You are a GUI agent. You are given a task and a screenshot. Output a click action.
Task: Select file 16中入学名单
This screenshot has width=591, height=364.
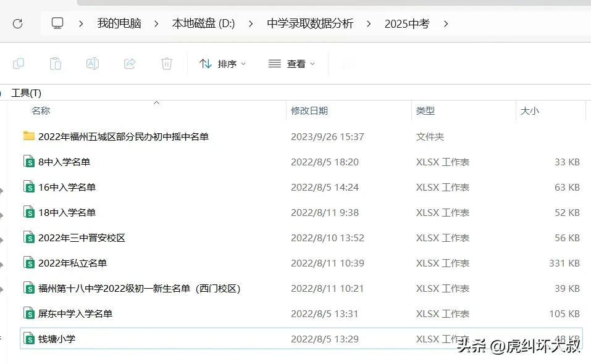tap(67, 187)
